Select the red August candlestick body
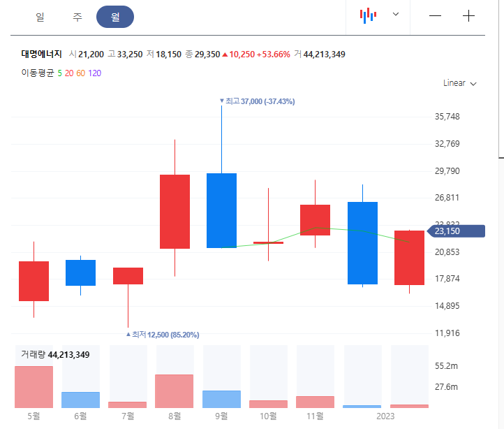The width and height of the screenshot is (504, 429). (x=175, y=212)
